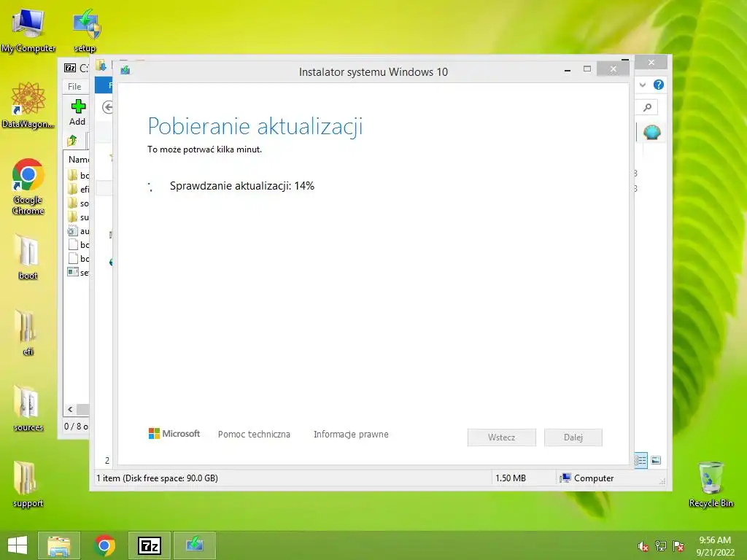Open the boot folder on desktop

click(28, 257)
